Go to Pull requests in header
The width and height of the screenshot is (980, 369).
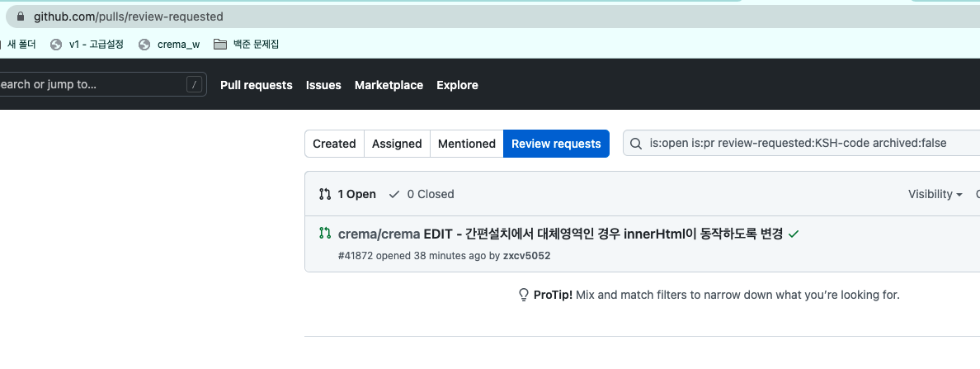(x=257, y=85)
